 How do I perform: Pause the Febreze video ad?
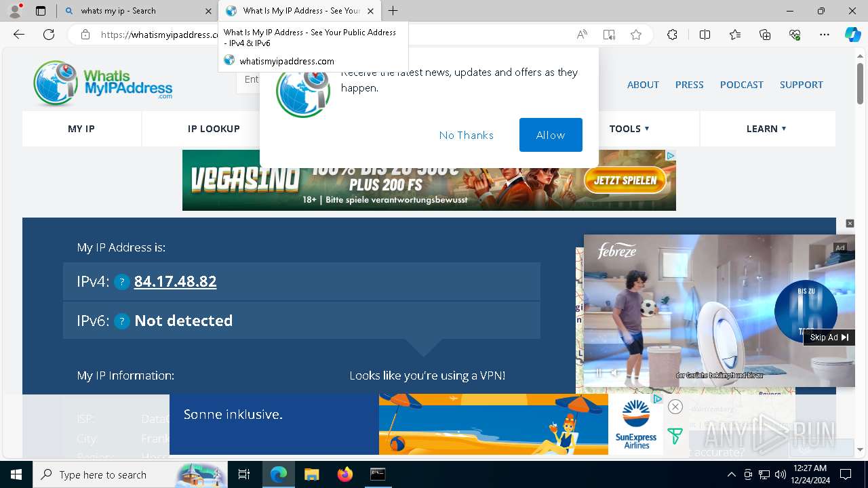pyautogui.click(x=599, y=373)
